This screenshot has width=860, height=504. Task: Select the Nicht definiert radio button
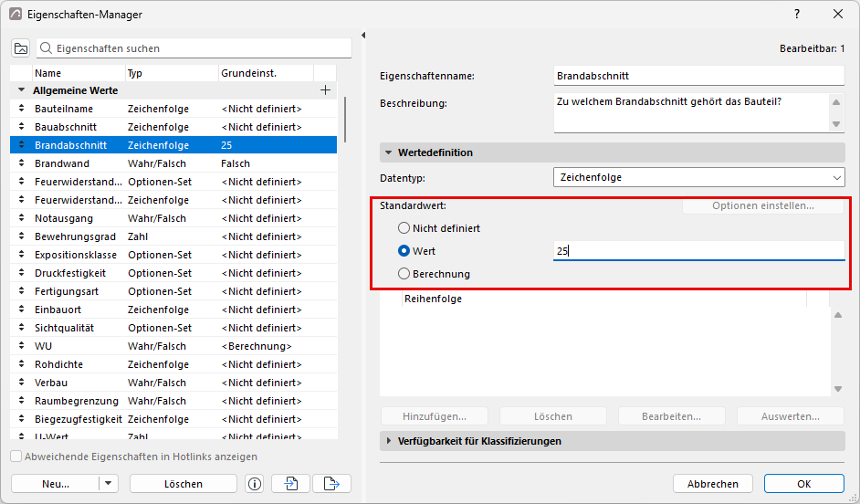pos(404,227)
